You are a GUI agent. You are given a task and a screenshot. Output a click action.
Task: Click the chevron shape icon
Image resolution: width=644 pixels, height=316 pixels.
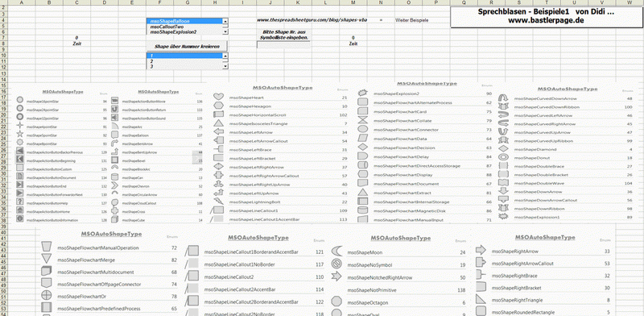[x=115, y=185]
